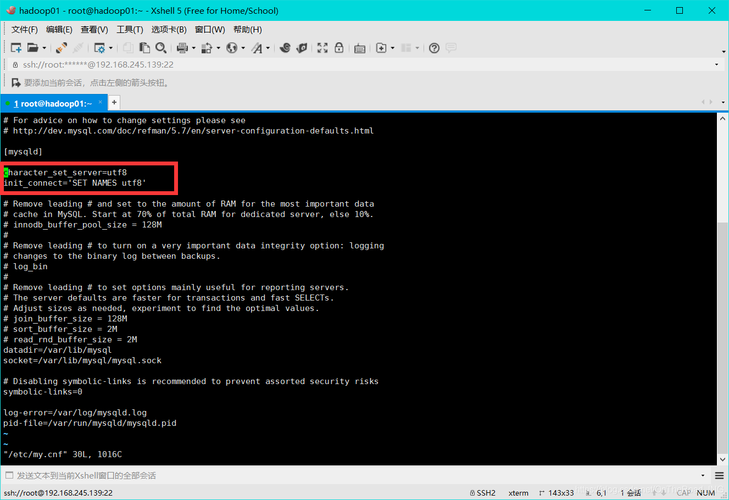Click the add current session arrow icon

coord(16,83)
